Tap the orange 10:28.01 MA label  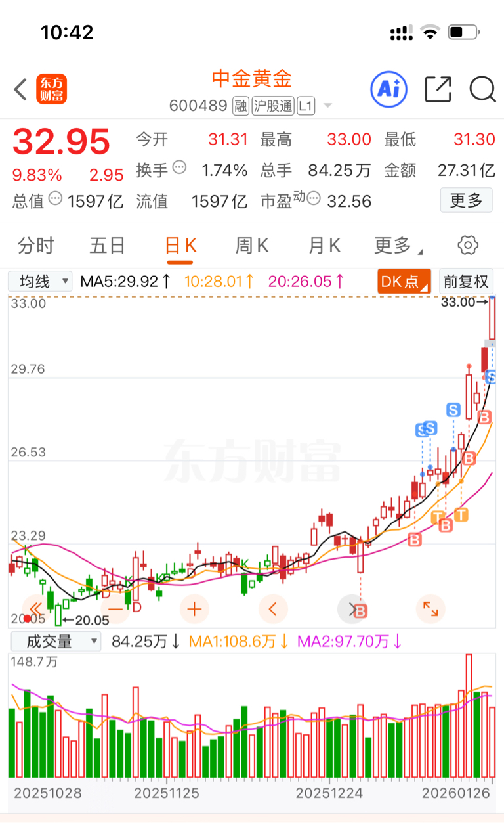click(x=219, y=282)
